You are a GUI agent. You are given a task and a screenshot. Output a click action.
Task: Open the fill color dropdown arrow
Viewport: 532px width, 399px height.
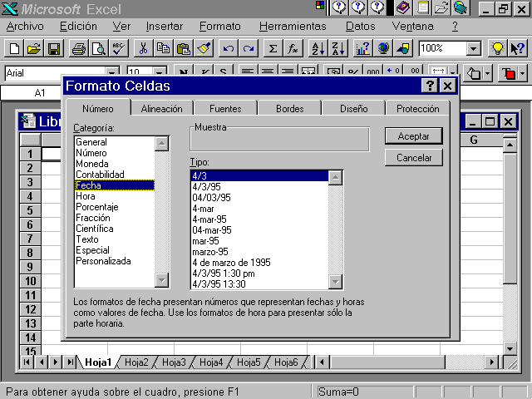click(488, 73)
